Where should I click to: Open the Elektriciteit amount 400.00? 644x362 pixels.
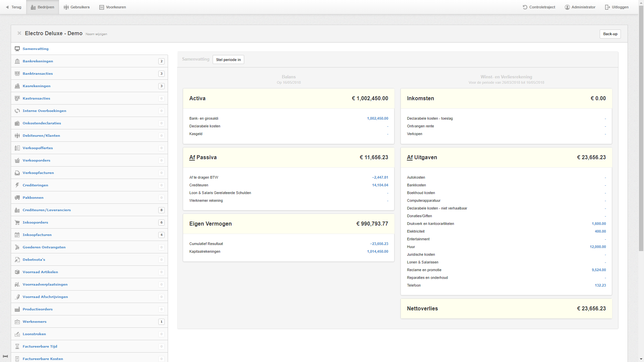(600, 232)
